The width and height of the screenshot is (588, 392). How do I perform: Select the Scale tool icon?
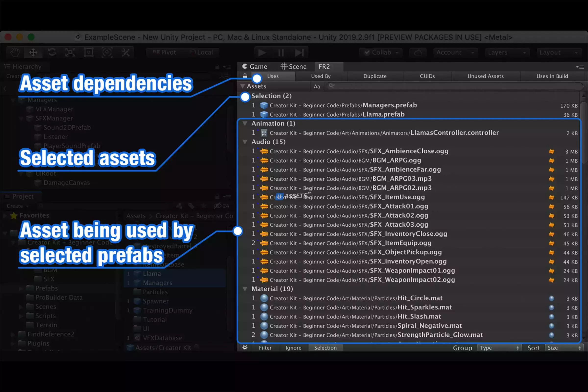(70, 52)
